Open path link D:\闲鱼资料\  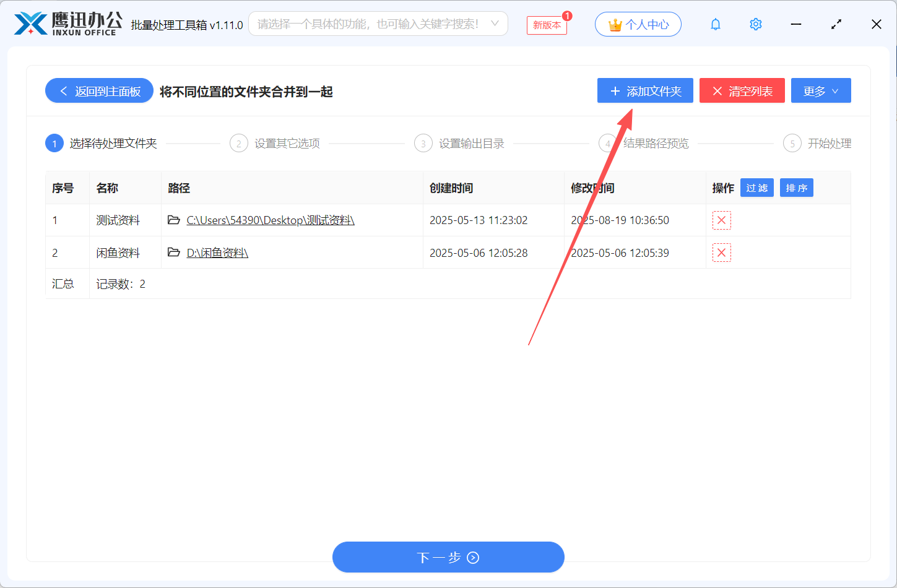[x=217, y=253]
